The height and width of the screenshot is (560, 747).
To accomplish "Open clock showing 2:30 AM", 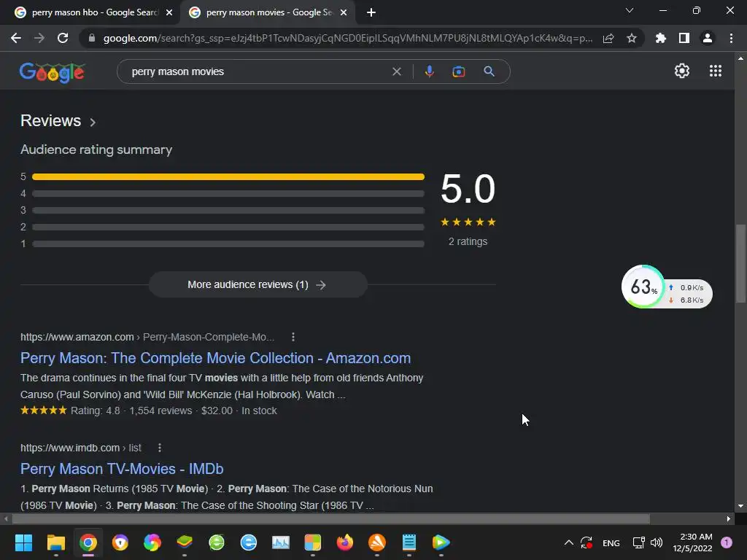I will 693,542.
